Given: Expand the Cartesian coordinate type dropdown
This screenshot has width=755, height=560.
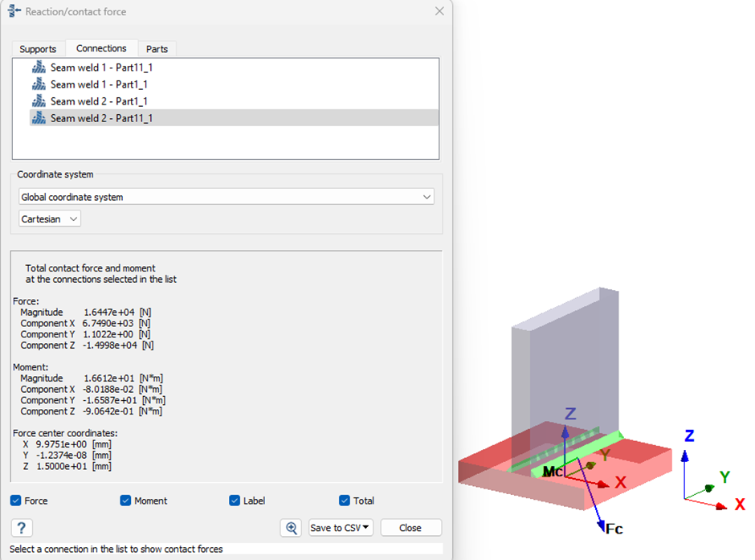Looking at the screenshot, I should point(50,219).
